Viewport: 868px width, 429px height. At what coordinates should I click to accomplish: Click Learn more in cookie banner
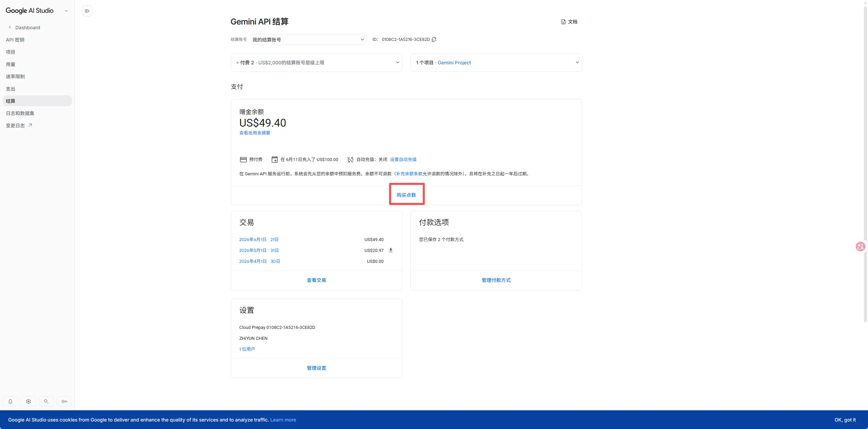tap(283, 420)
